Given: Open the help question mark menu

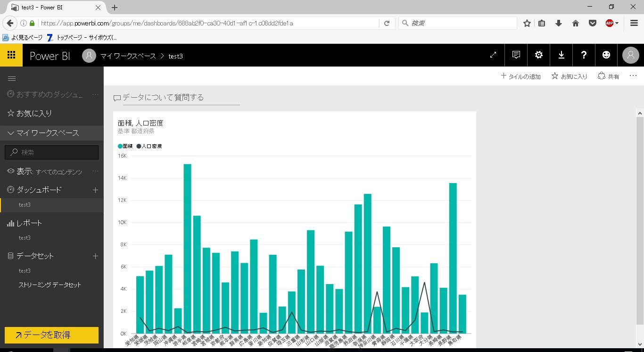Looking at the screenshot, I should (584, 55).
